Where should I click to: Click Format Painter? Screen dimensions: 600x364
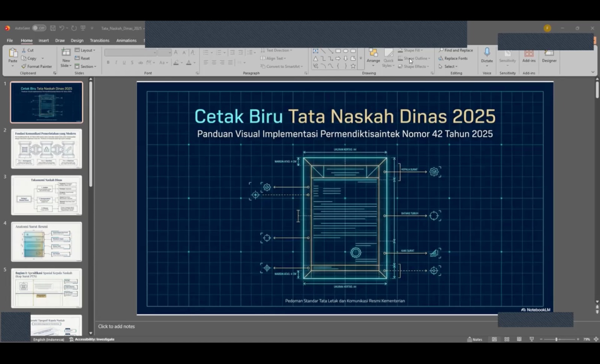(x=36, y=66)
